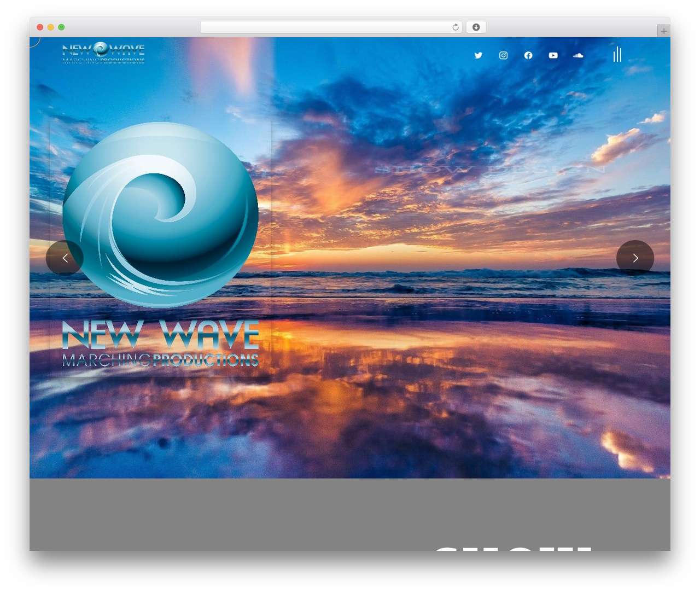Click the New Wave header logo
700x593 pixels.
pyautogui.click(x=103, y=53)
